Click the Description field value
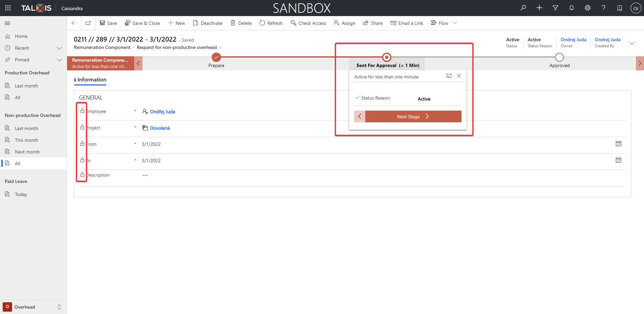This screenshot has height=314, width=644. click(145, 175)
